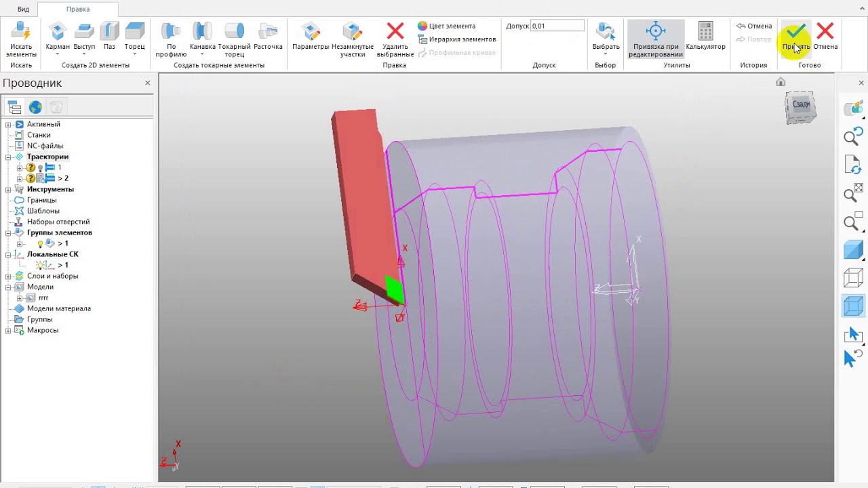This screenshot has height=488, width=868.
Task: Open Цвет элемента color picker
Action: (446, 26)
